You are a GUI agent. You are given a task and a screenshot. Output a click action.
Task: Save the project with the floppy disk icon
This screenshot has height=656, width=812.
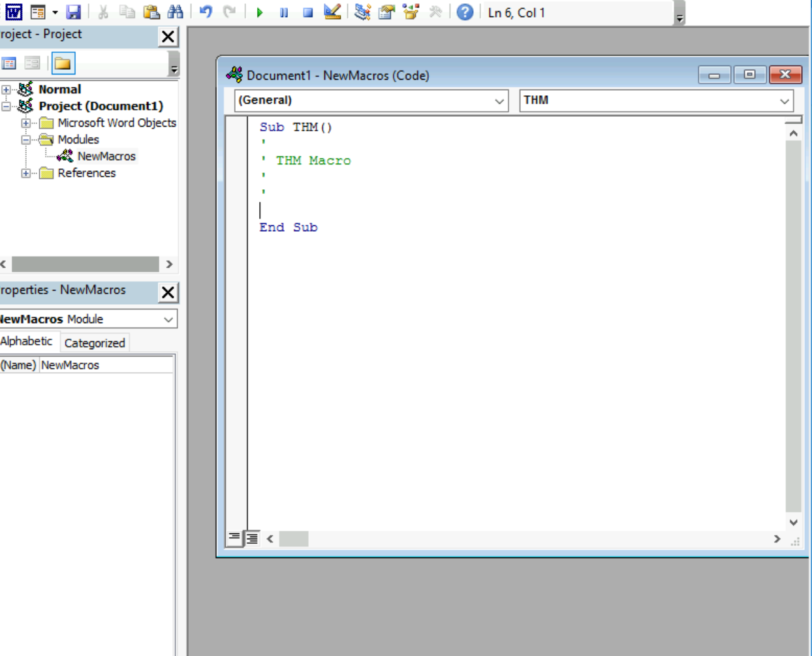click(73, 12)
